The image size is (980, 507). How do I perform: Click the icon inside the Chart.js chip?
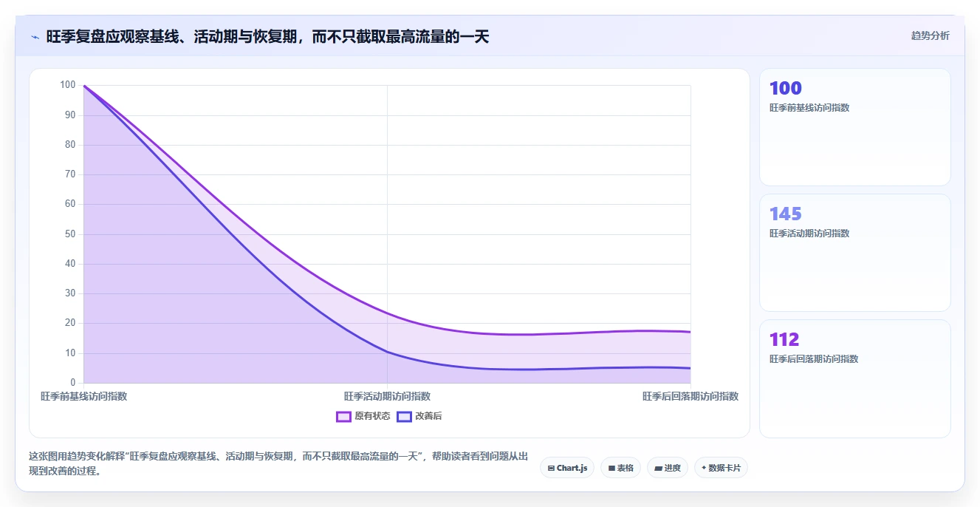click(x=551, y=469)
